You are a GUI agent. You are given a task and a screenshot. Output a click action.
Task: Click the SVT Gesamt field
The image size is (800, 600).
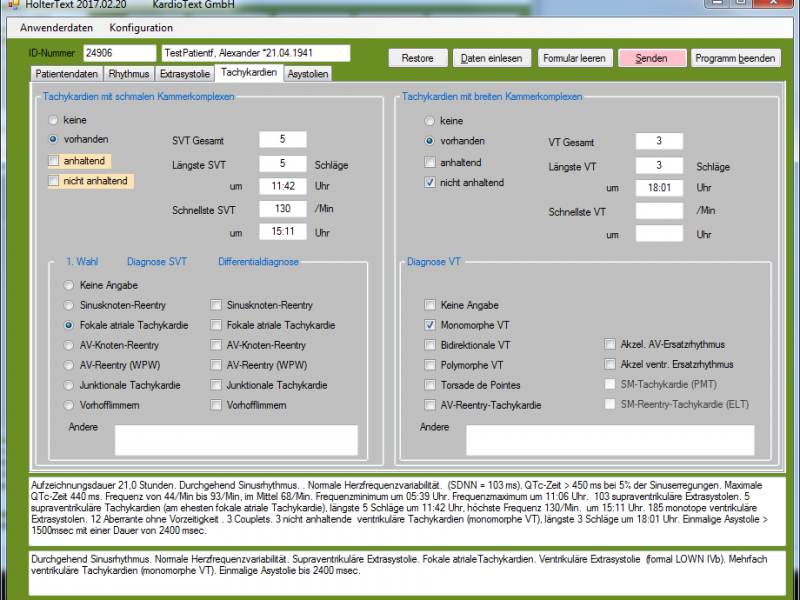coord(283,140)
